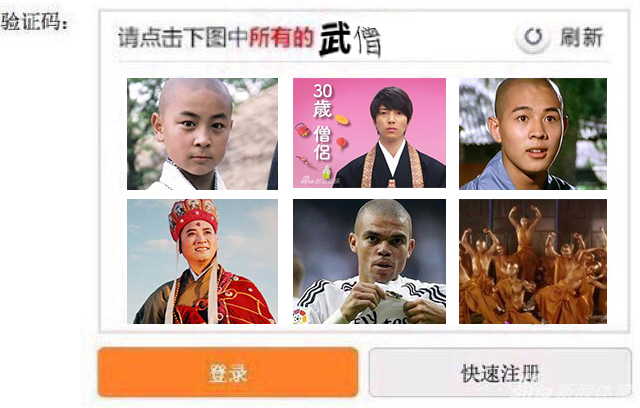Click the teapot icon in pink poster
This screenshot has width=640, height=408.
pyautogui.click(x=302, y=130)
